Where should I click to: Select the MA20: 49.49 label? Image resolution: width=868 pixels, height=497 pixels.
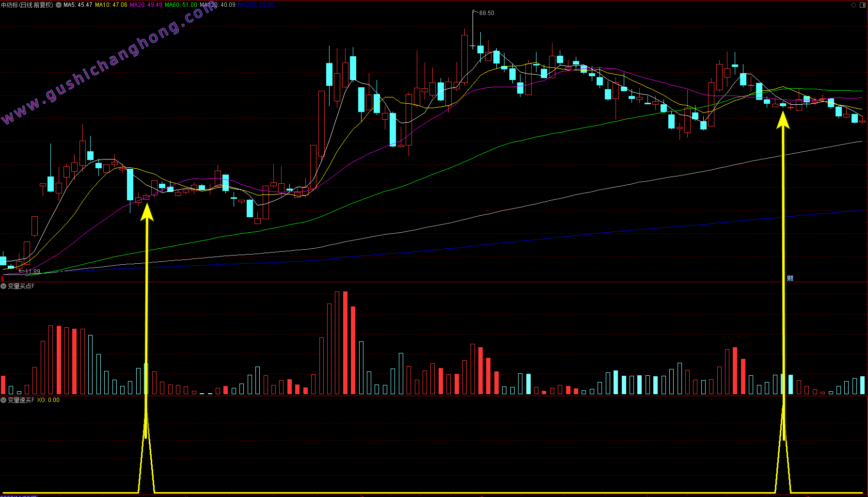pos(146,5)
